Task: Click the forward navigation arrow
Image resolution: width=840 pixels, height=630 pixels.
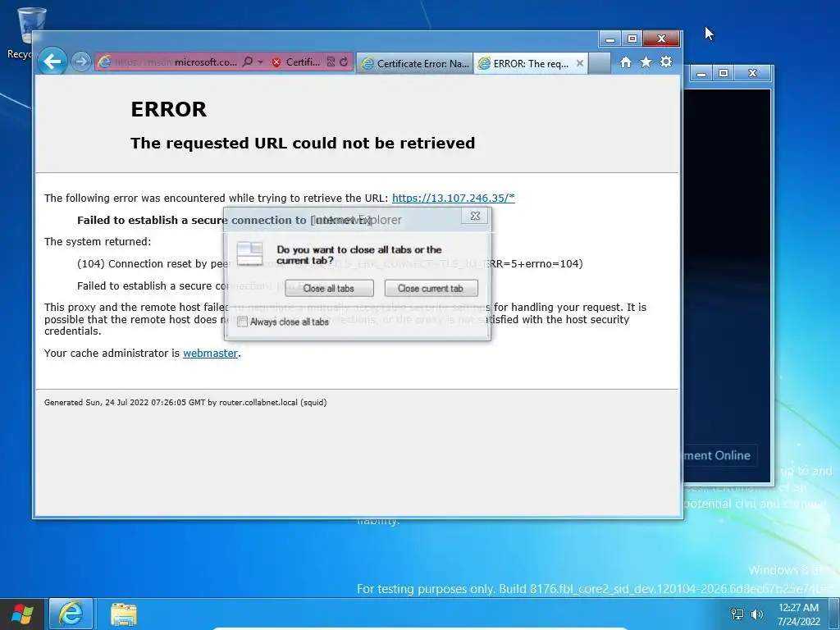Action: point(80,62)
